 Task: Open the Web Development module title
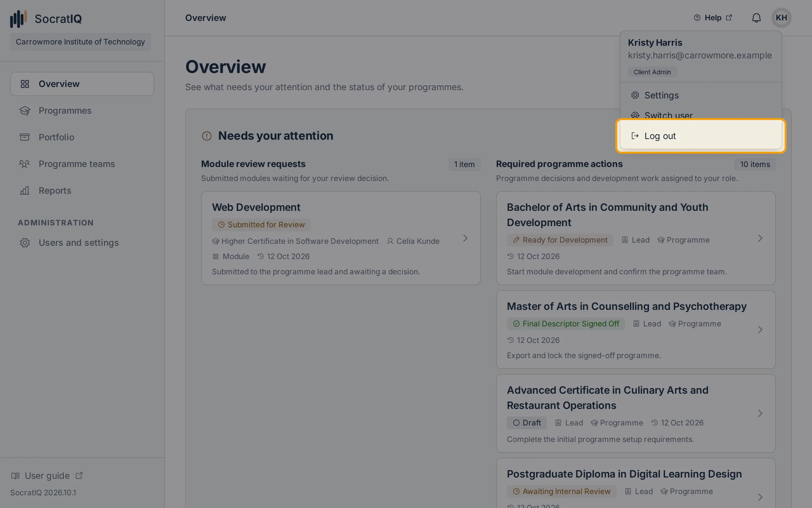click(x=256, y=207)
